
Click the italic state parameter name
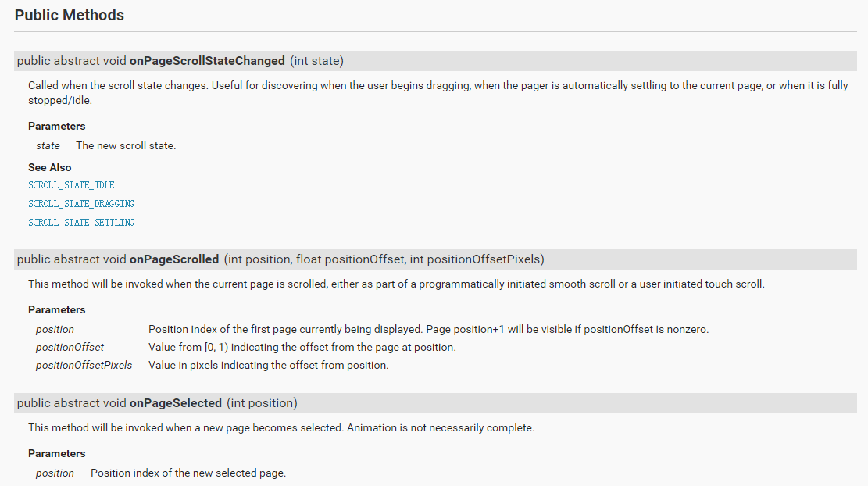click(x=48, y=146)
